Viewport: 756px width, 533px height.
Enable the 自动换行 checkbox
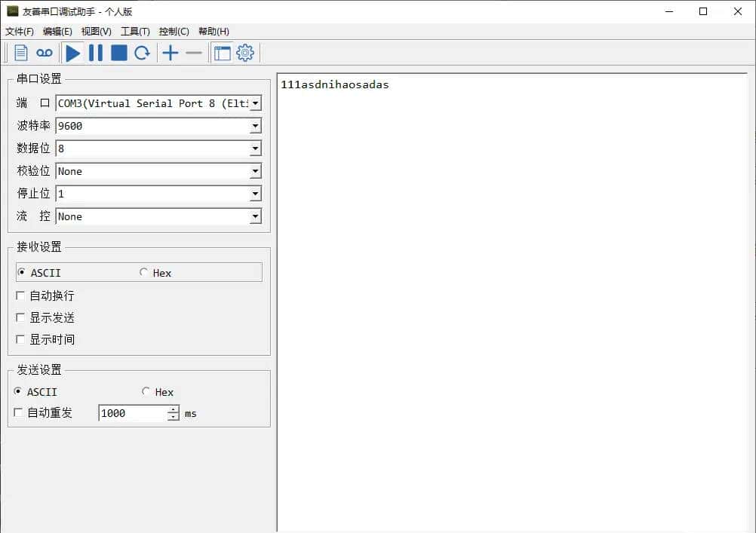click(20, 296)
